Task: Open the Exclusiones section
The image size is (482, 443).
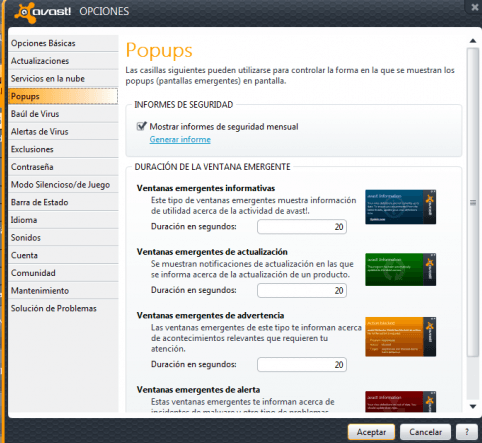Action: 63,149
